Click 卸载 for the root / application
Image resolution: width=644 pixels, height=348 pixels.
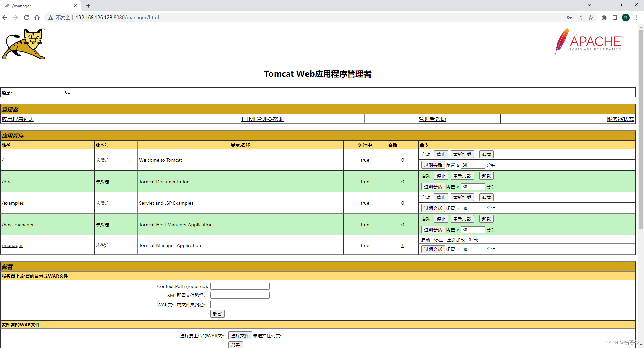[x=486, y=154]
